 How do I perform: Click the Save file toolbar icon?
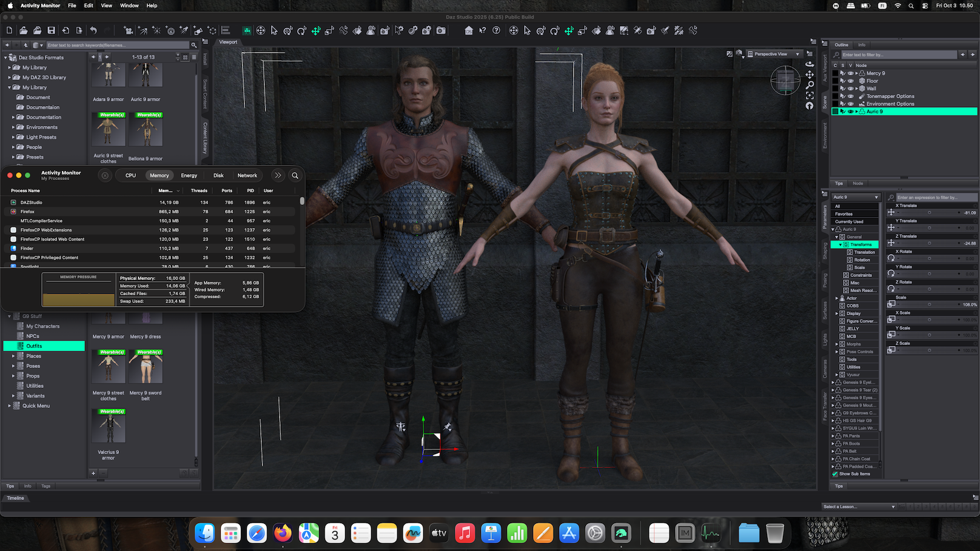pos(51,30)
